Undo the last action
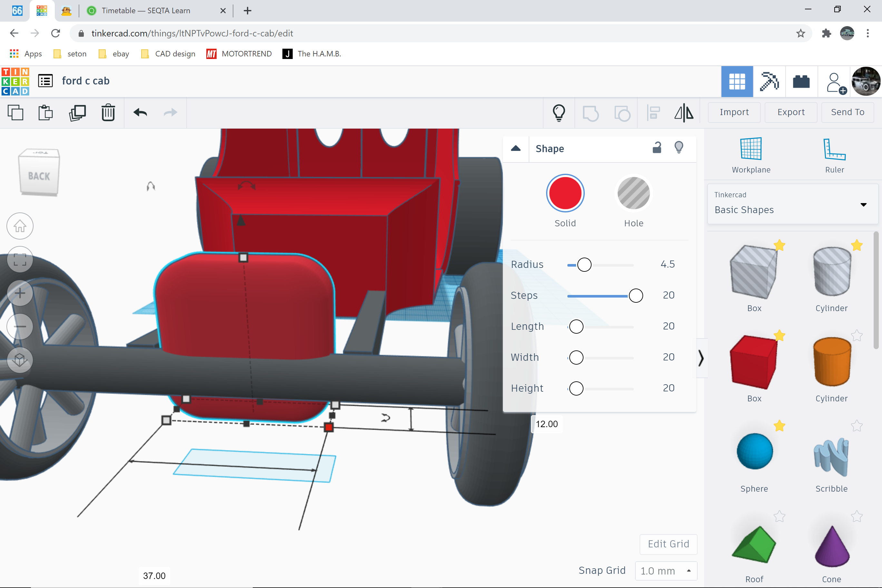 point(140,113)
